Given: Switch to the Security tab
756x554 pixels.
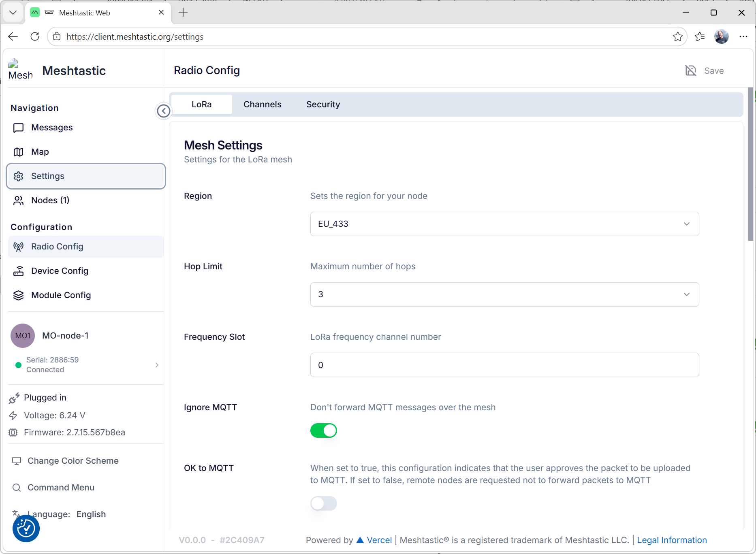Looking at the screenshot, I should tap(323, 104).
